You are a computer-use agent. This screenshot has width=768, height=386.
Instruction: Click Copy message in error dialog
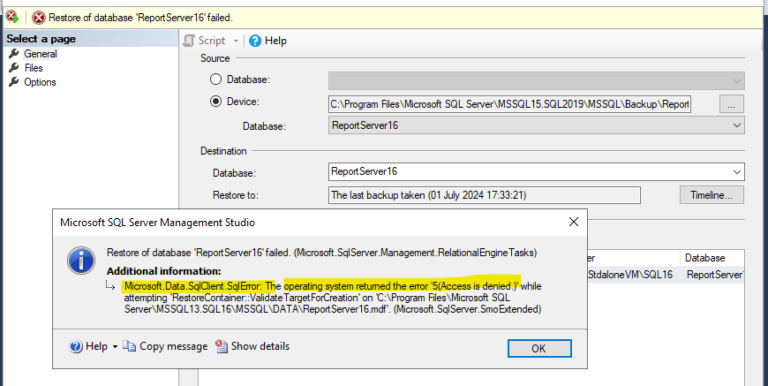pos(165,346)
